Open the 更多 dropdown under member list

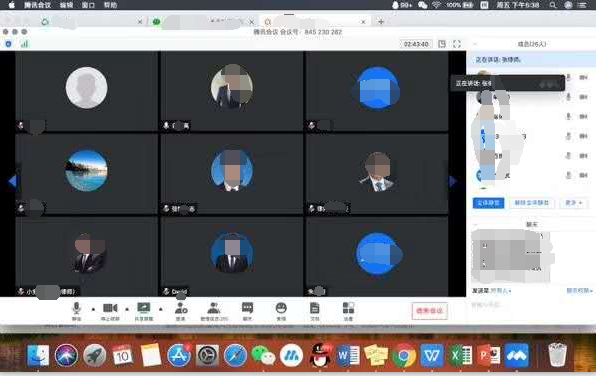(574, 203)
